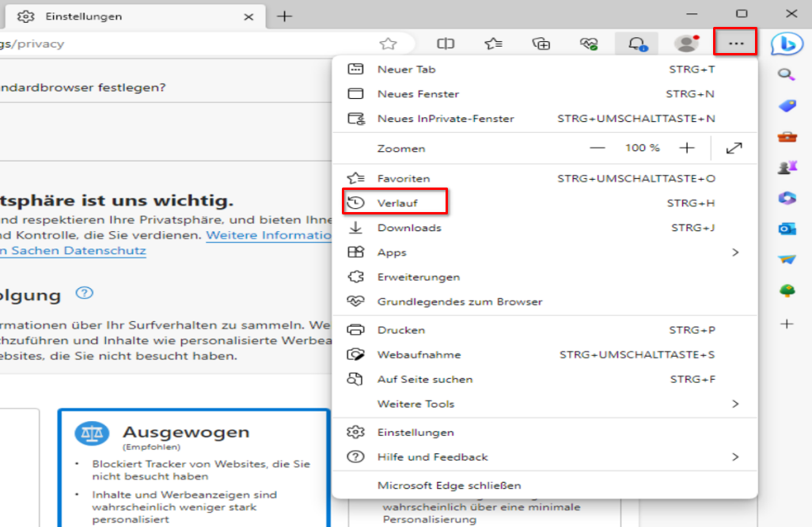Viewport: 812px width, 527px height.
Task: Choose Drucken from the menu
Action: (x=544, y=330)
